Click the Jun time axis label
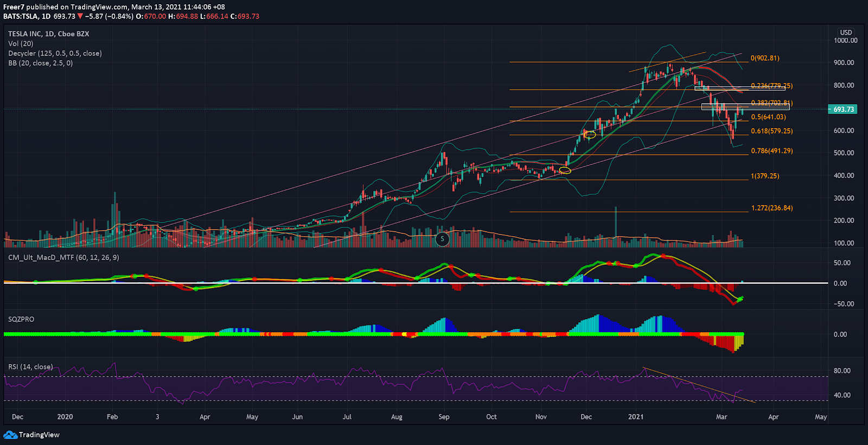The image size is (868, 445). coord(297,417)
